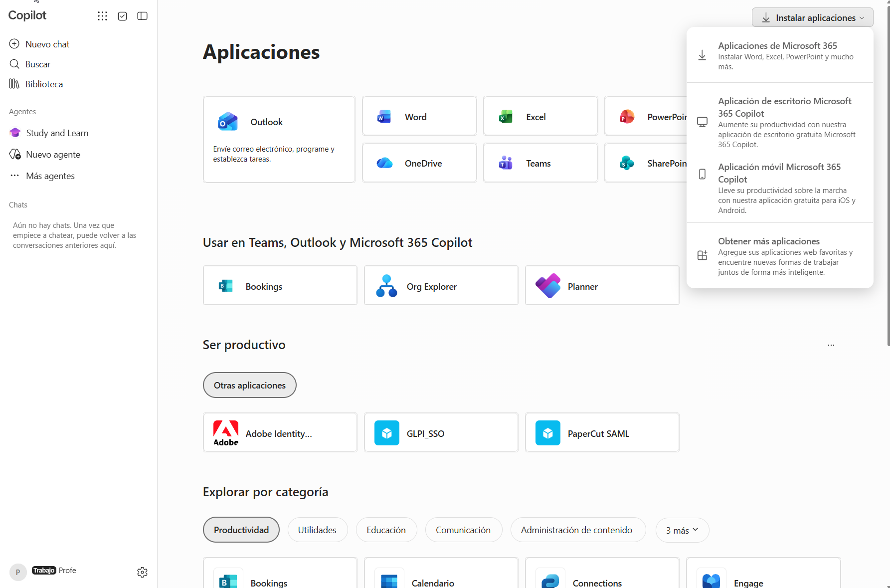Open the Calendario app card
The image size is (890, 588).
tap(441, 573)
